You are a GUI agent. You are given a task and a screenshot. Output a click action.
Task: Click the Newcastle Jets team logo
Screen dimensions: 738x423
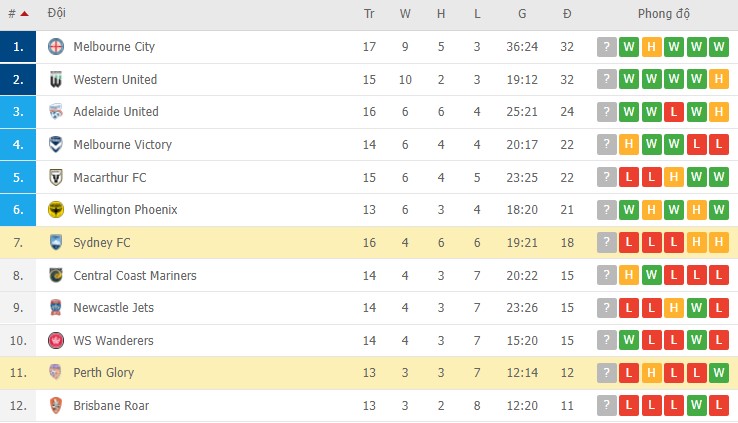pyautogui.click(x=56, y=308)
